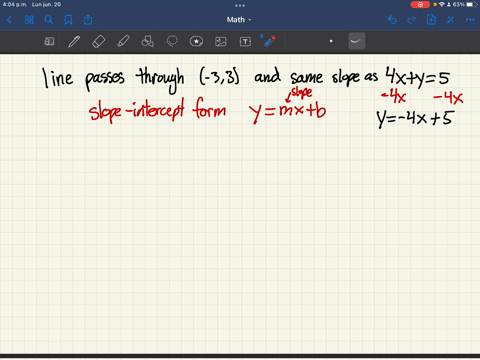Open the page thumbnails grid view
This screenshot has width=480, height=360.
pyautogui.click(x=29, y=20)
